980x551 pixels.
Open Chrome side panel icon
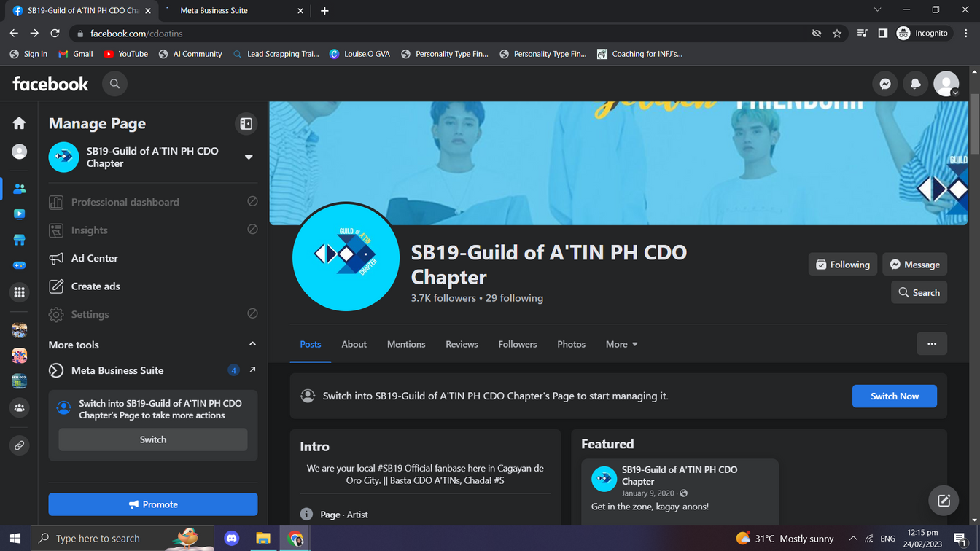(x=882, y=34)
